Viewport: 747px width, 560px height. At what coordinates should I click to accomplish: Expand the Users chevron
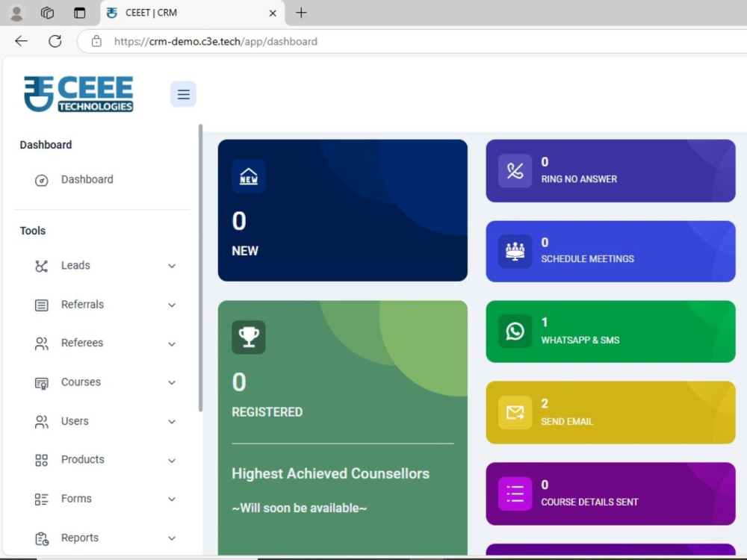[x=172, y=422]
